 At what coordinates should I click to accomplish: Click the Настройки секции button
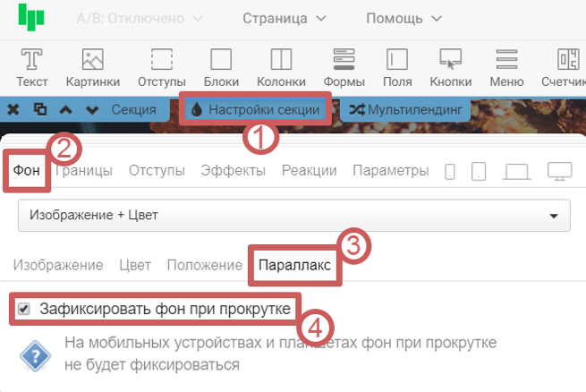tap(256, 109)
